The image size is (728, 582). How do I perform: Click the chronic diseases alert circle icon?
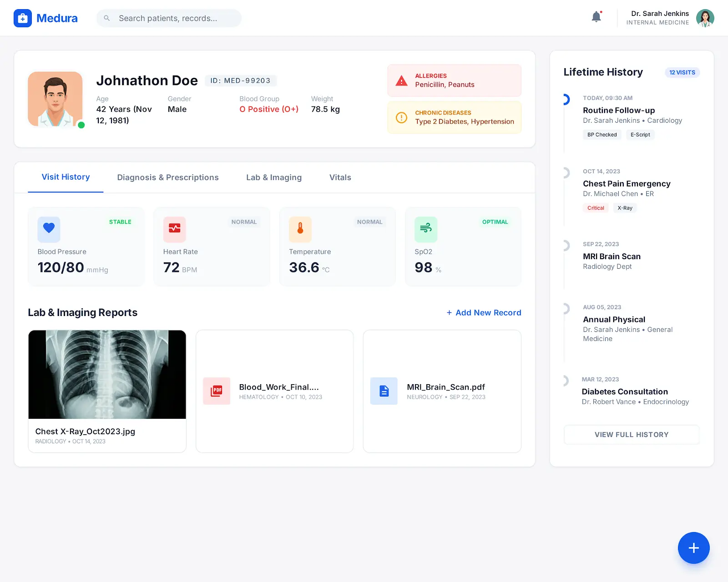click(401, 118)
